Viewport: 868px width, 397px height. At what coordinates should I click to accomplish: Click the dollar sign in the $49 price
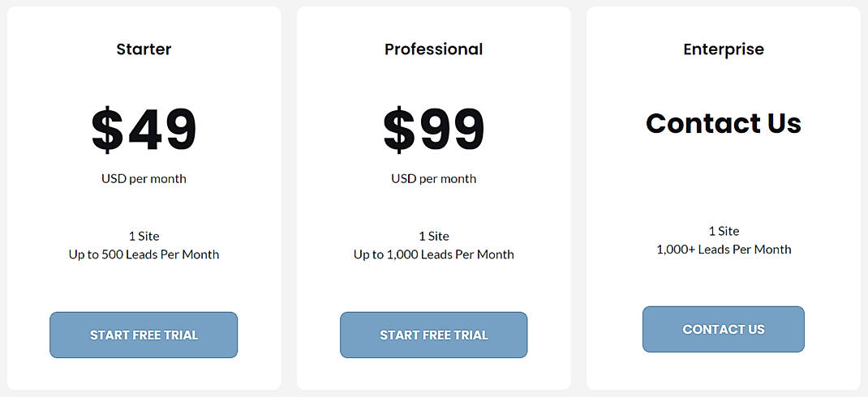(107, 129)
